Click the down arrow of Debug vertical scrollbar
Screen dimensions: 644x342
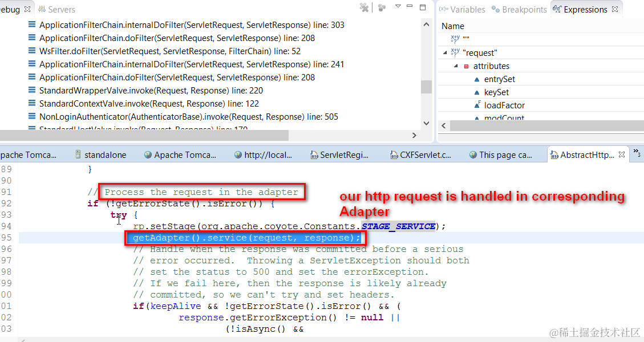(426, 123)
